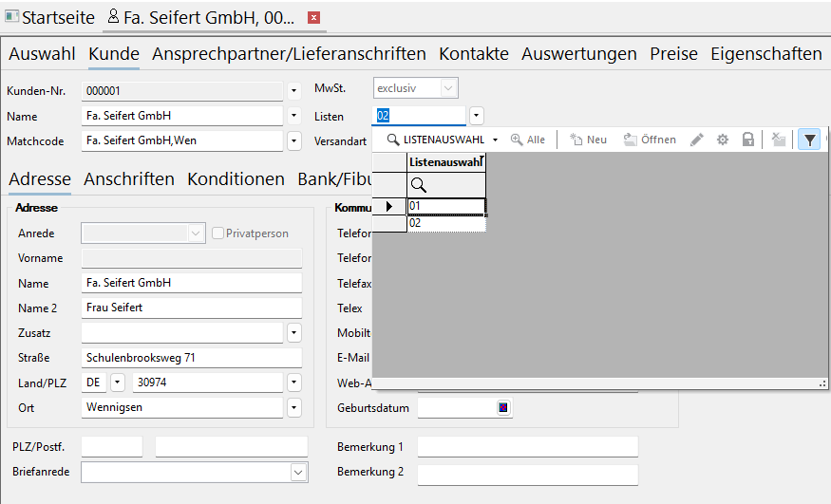
Task: Open the Eigenschaften tab
Action: (766, 53)
